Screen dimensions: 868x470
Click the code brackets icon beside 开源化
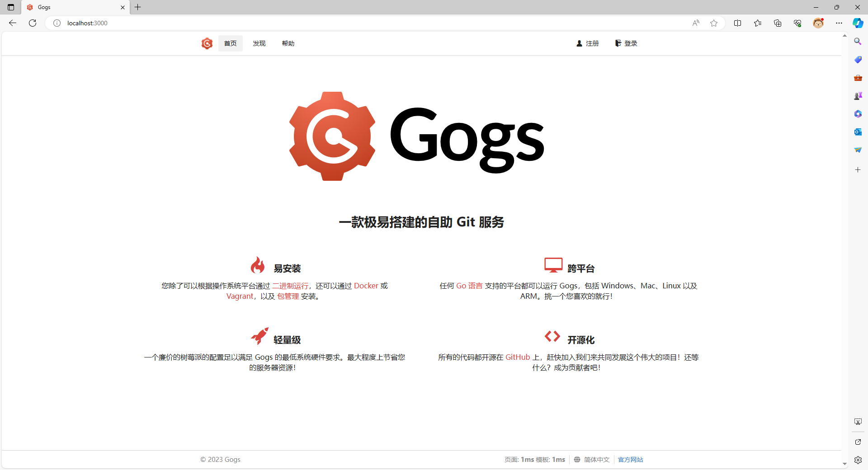pyautogui.click(x=552, y=336)
